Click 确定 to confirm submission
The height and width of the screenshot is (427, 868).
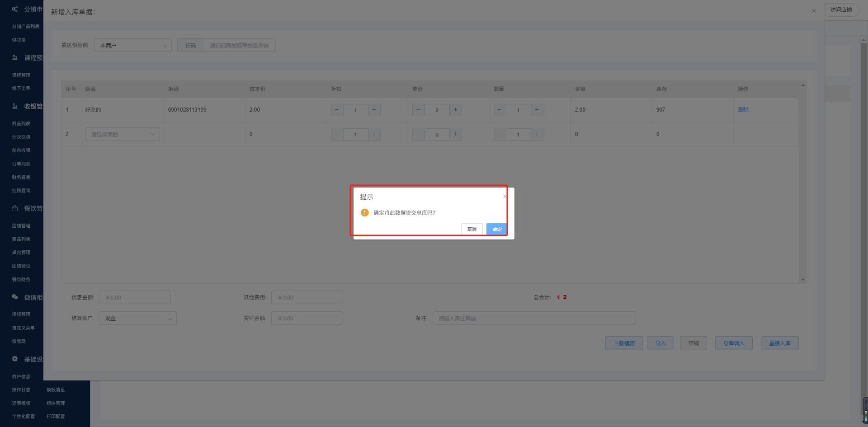497,230
